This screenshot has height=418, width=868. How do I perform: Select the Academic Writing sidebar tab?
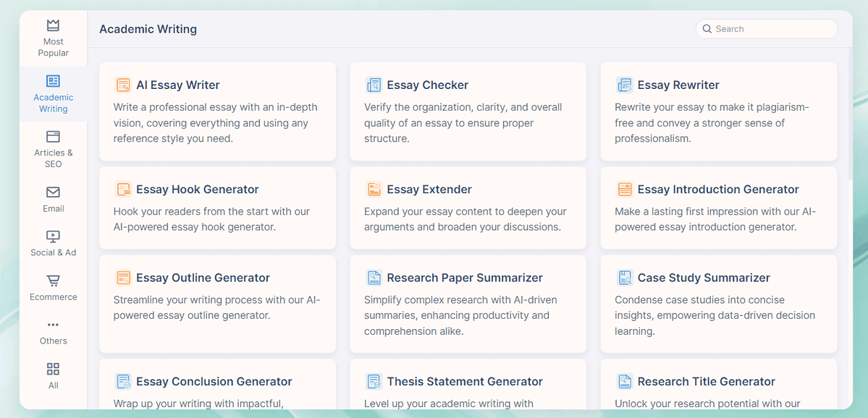[53, 94]
